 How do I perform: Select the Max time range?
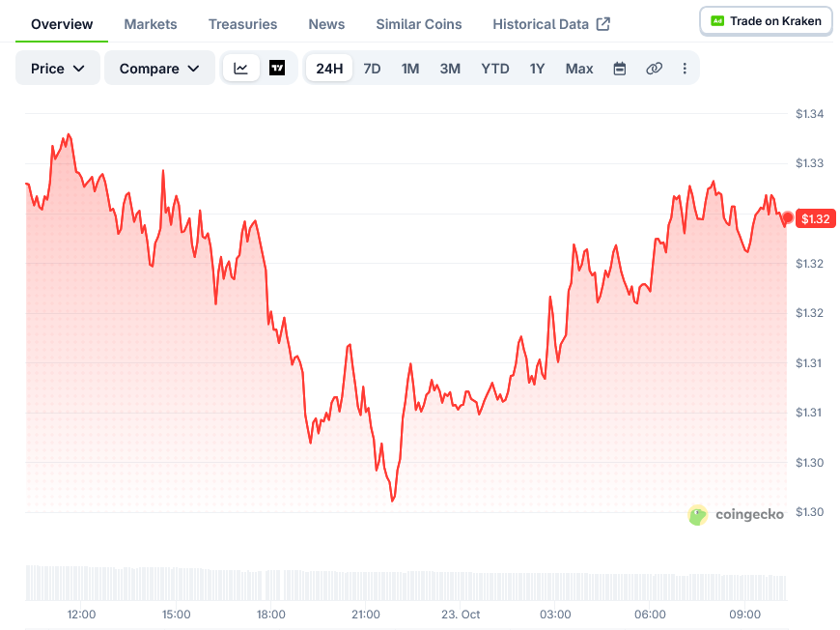click(579, 69)
